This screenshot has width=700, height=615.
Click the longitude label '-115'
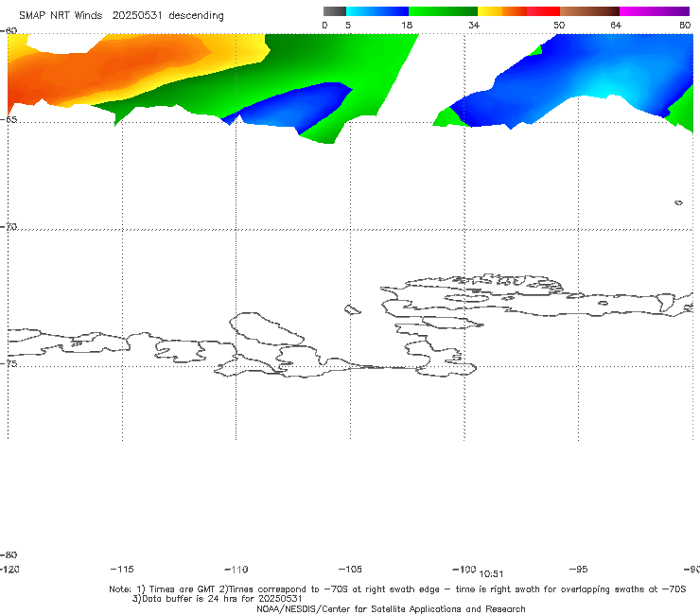click(x=122, y=569)
